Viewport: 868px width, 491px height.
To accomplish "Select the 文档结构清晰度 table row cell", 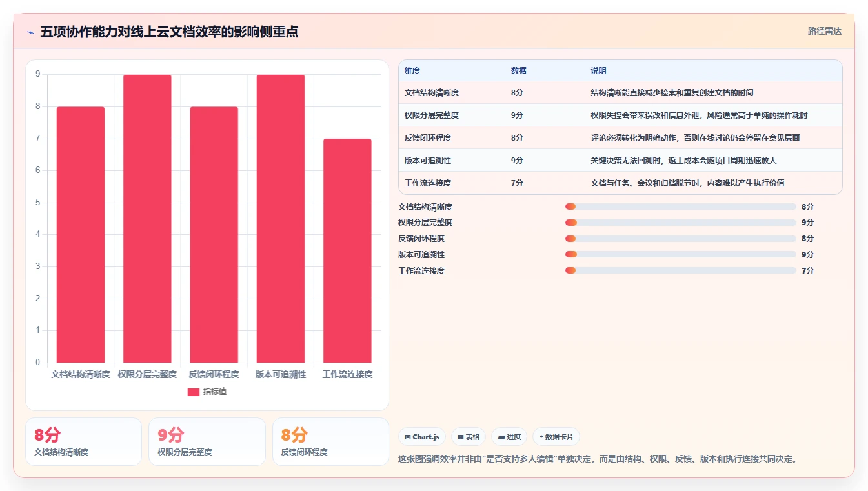I will [432, 93].
